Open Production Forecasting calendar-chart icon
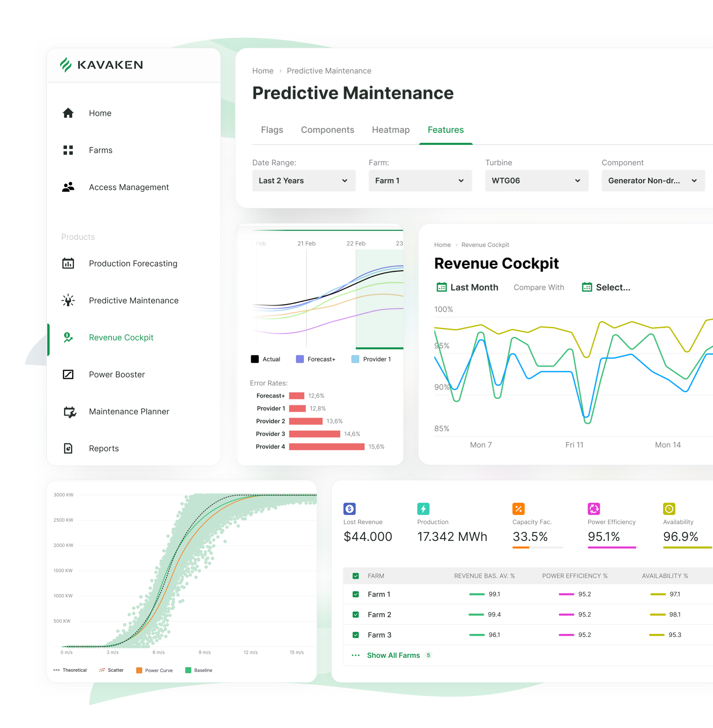Viewport: 713px width, 728px height. [68, 263]
